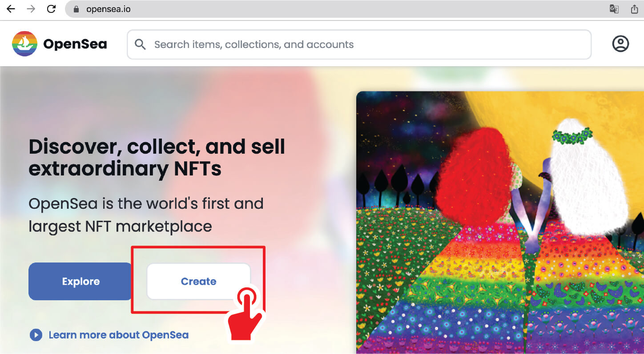The image size is (644, 354).
Task: Reload the opensea.io page
Action: (x=51, y=9)
